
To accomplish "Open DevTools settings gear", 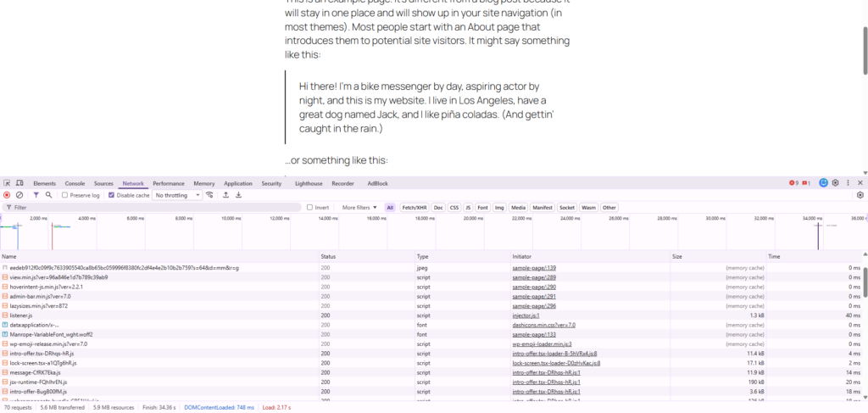I will tap(835, 182).
